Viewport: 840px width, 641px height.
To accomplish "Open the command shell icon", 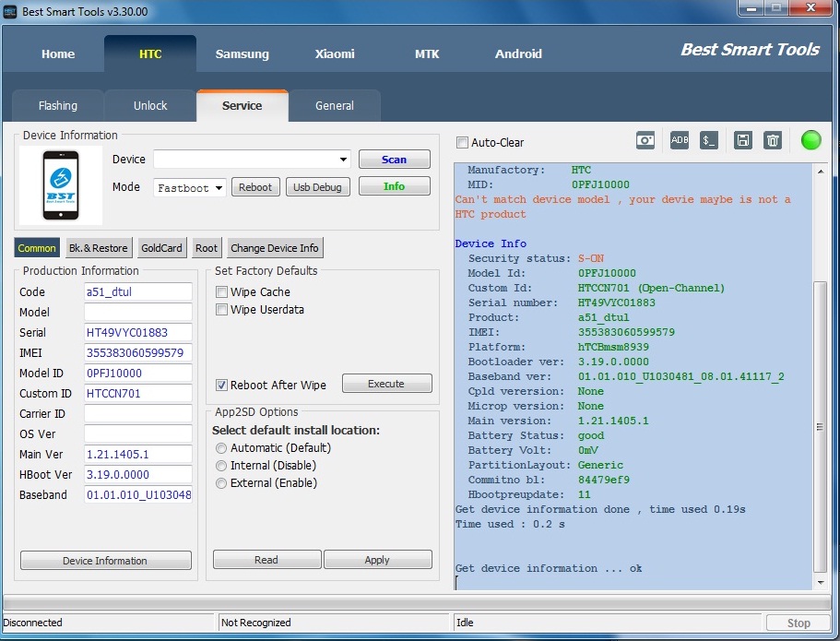I will 709,140.
